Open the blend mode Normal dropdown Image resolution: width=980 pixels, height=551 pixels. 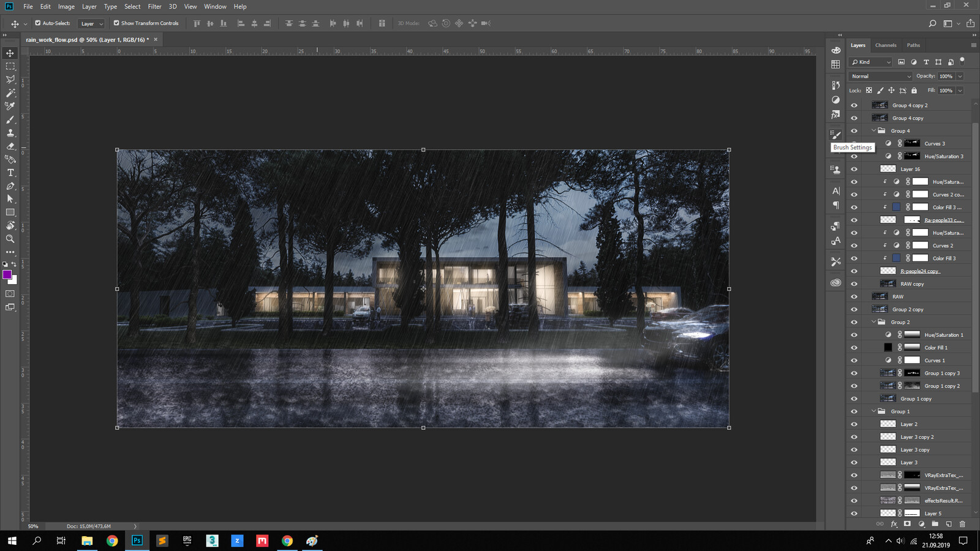click(881, 77)
